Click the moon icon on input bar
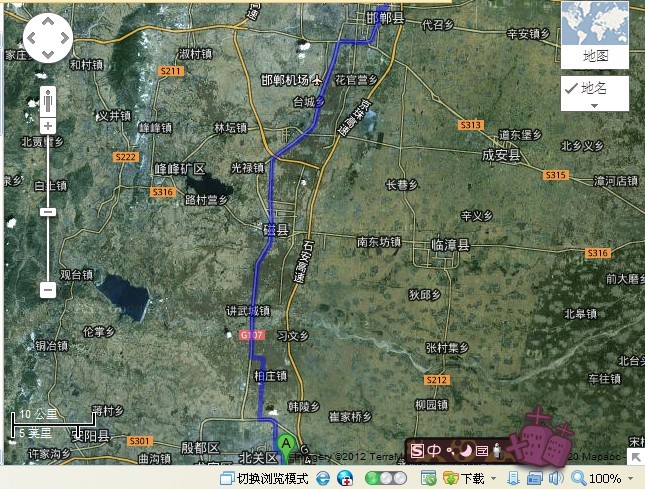The image size is (645, 489). pos(466,451)
